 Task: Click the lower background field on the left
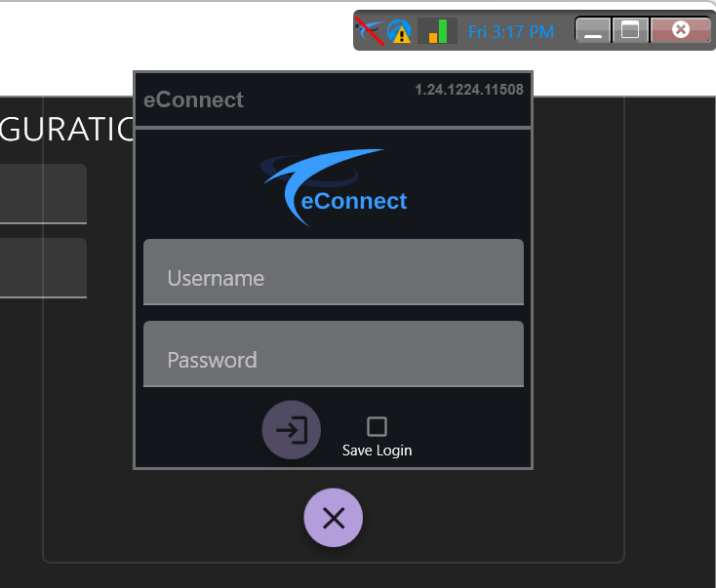tap(43, 268)
